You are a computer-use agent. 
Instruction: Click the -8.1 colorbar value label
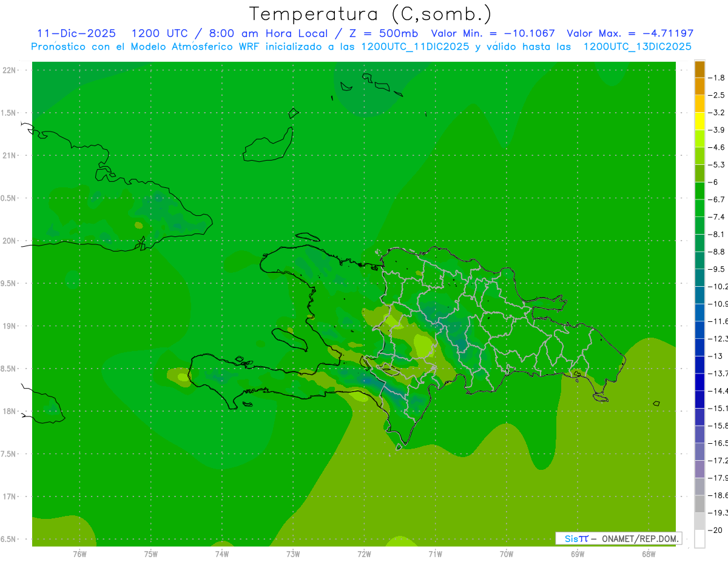(x=717, y=234)
